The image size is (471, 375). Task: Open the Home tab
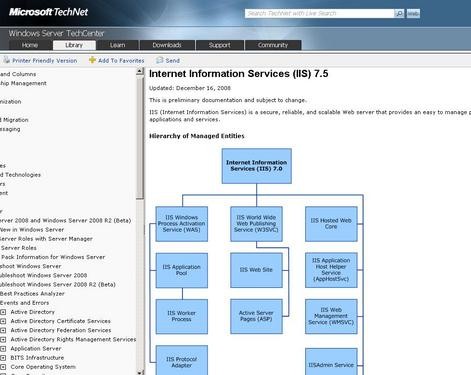[30, 45]
